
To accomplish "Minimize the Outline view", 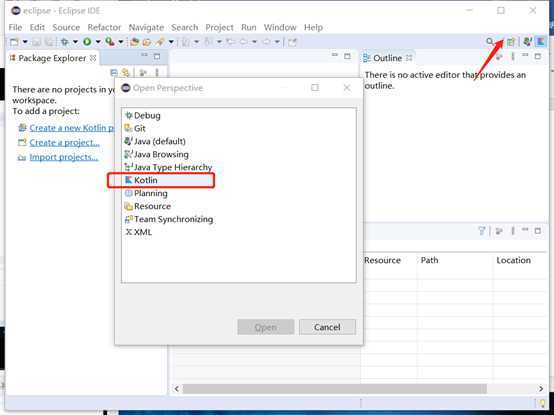I will 525,55.
